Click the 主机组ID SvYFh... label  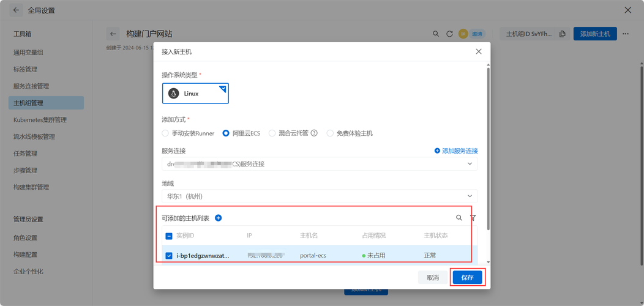tap(529, 34)
